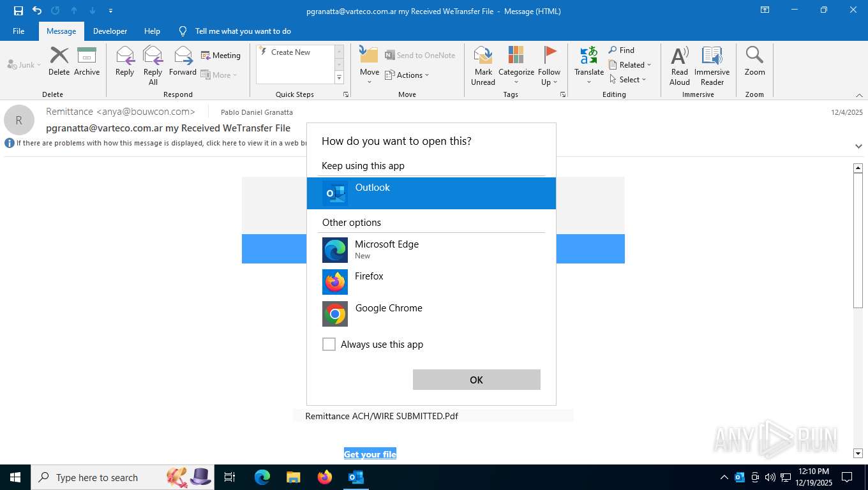Choose Google Chrome in the dialog
868x490 pixels.
(x=431, y=313)
